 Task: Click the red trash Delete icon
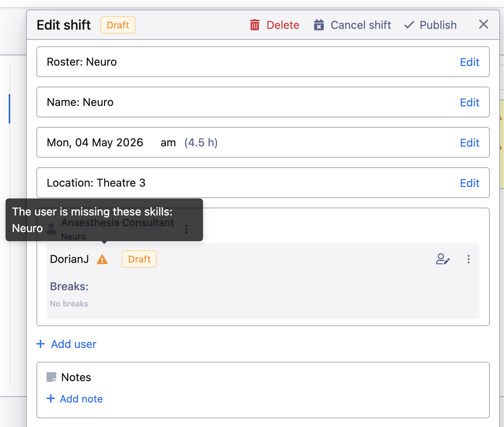click(255, 25)
